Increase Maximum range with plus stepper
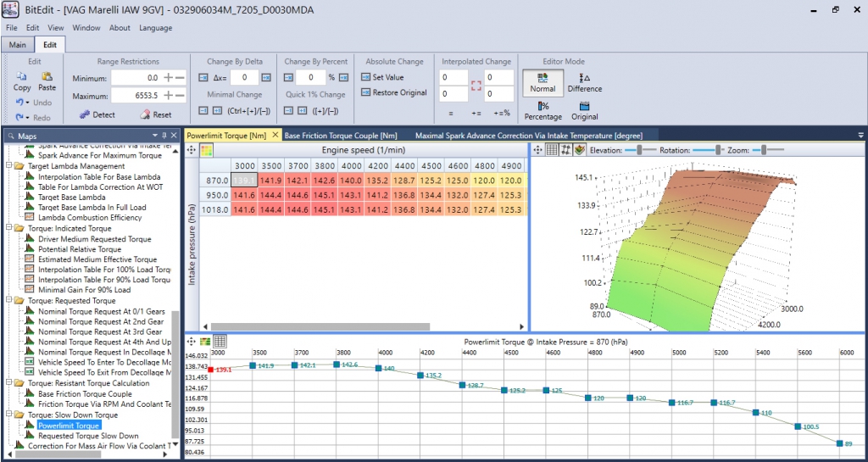This screenshot has width=868, height=462. (x=169, y=96)
